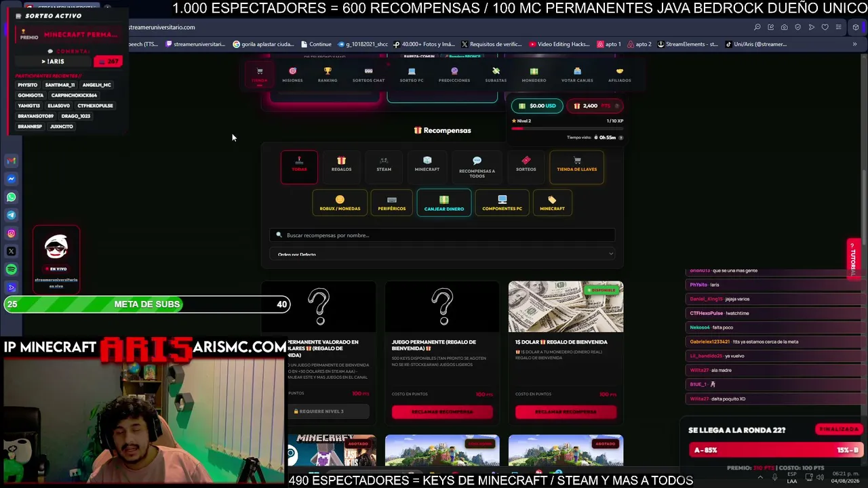Open the extensions cube icon
This screenshot has width=868, height=488.
(x=855, y=27)
